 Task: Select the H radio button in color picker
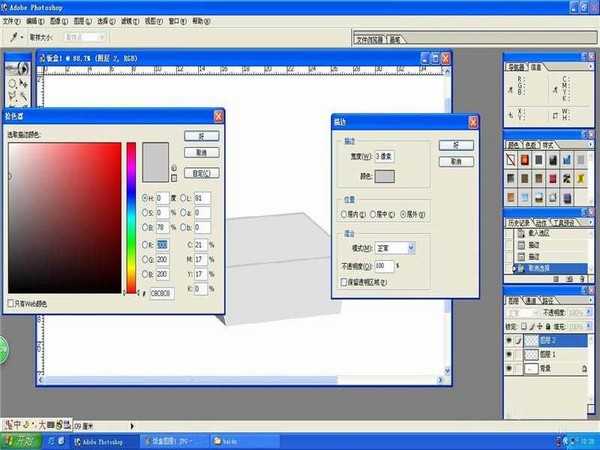click(x=145, y=198)
